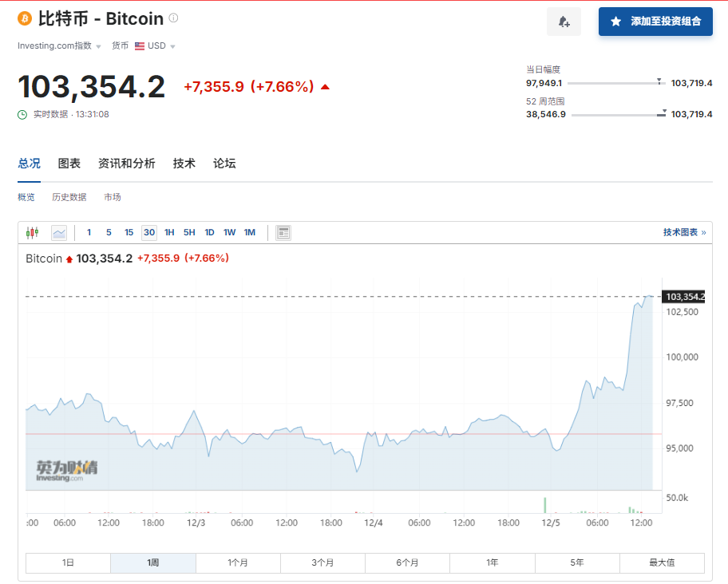Select the 1H chart interval
728x584 pixels.
[169, 233]
